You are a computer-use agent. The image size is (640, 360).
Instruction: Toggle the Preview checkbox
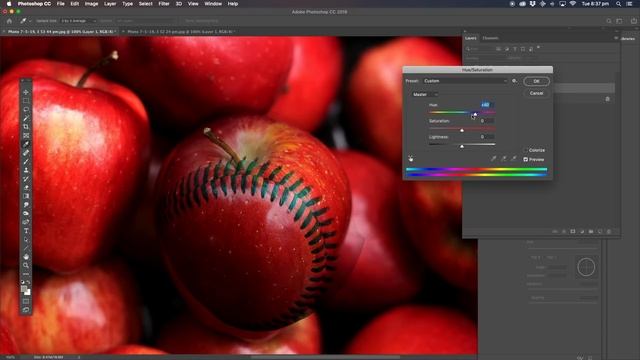coord(526,159)
